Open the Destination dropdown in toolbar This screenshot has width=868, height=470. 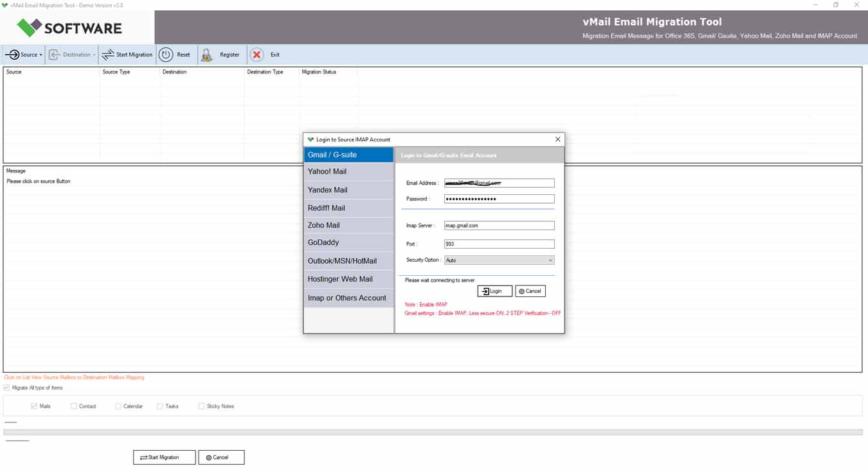72,55
